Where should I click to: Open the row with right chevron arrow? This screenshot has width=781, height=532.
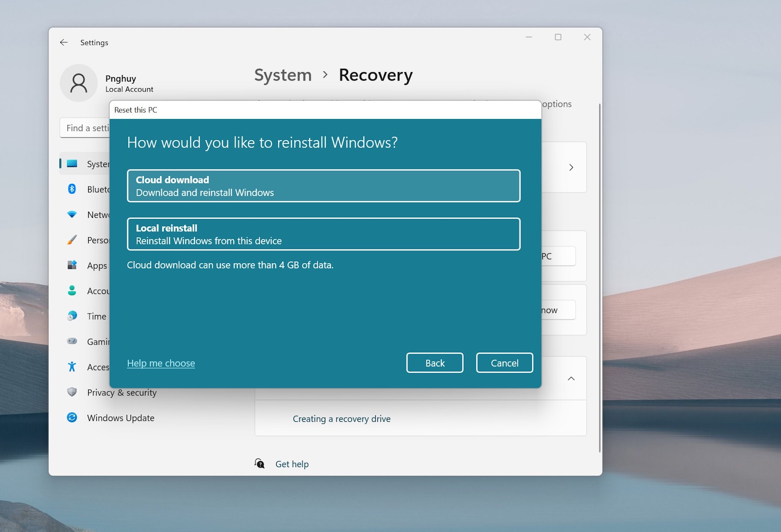[x=571, y=167]
